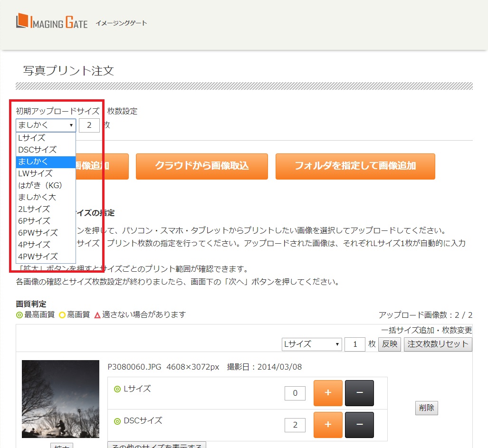The image size is (488, 448).
Task: Click the yellow 高画質 legend icon
Action: click(x=62, y=315)
